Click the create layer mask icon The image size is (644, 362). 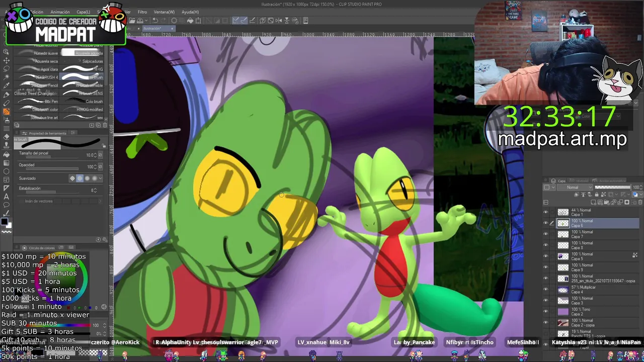[627, 202]
